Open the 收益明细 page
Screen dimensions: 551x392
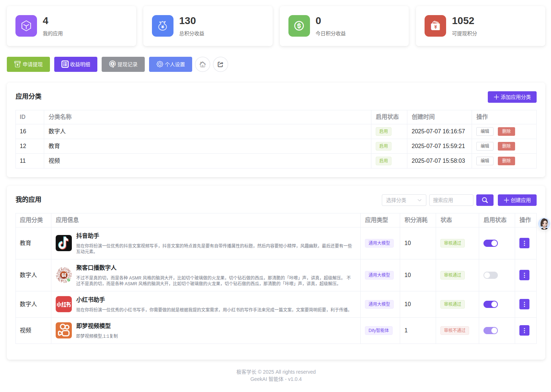tap(76, 64)
